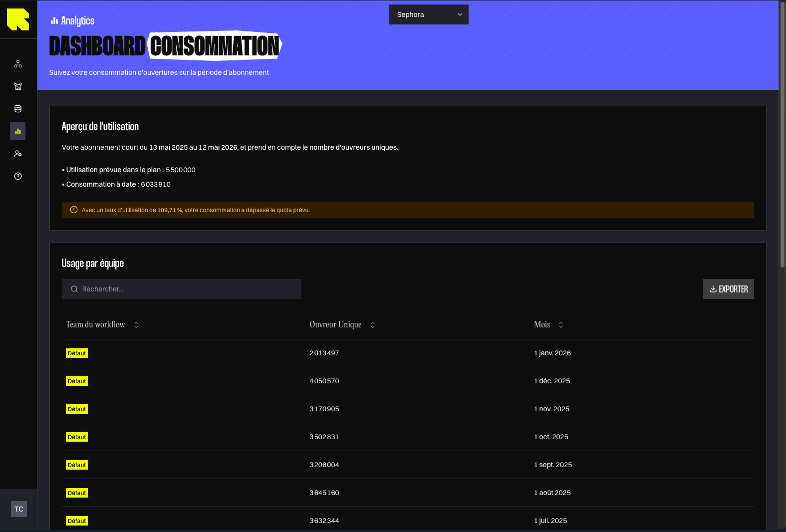
Task: Click the date 1 août 2025
Action: pos(552,493)
